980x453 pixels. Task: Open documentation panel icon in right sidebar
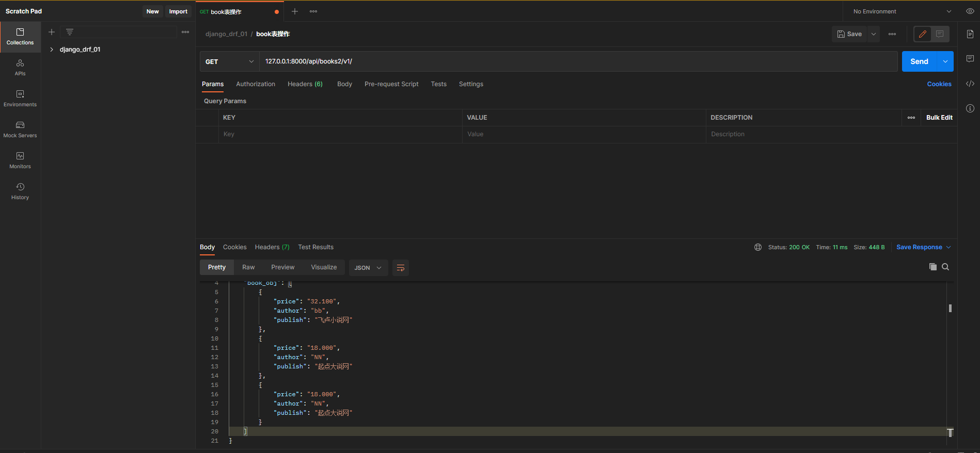[970, 34]
